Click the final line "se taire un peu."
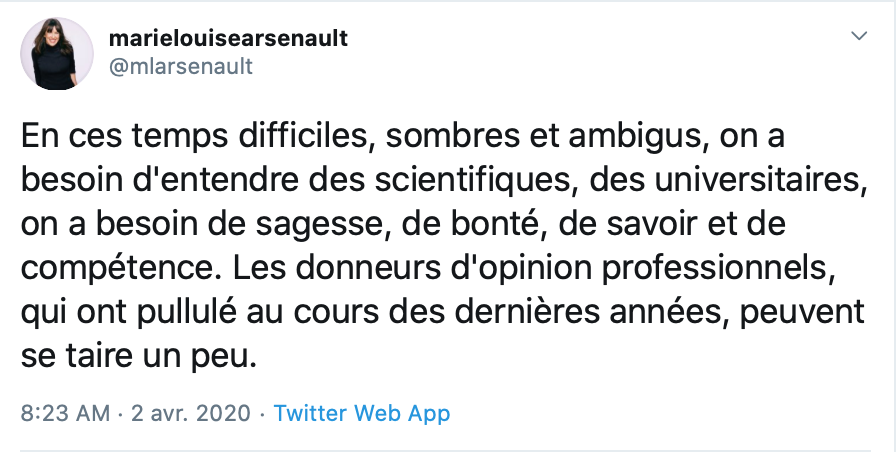 pyautogui.click(x=139, y=357)
